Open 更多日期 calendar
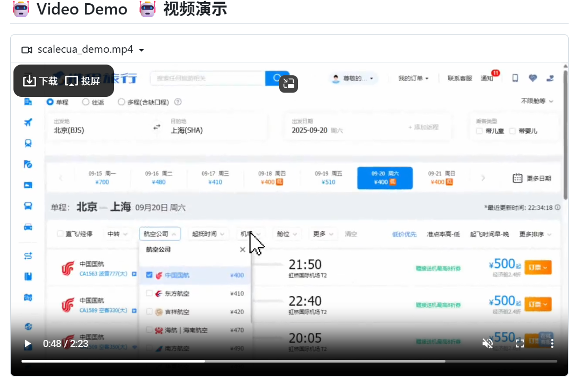The width and height of the screenshot is (588, 383). pyautogui.click(x=532, y=178)
